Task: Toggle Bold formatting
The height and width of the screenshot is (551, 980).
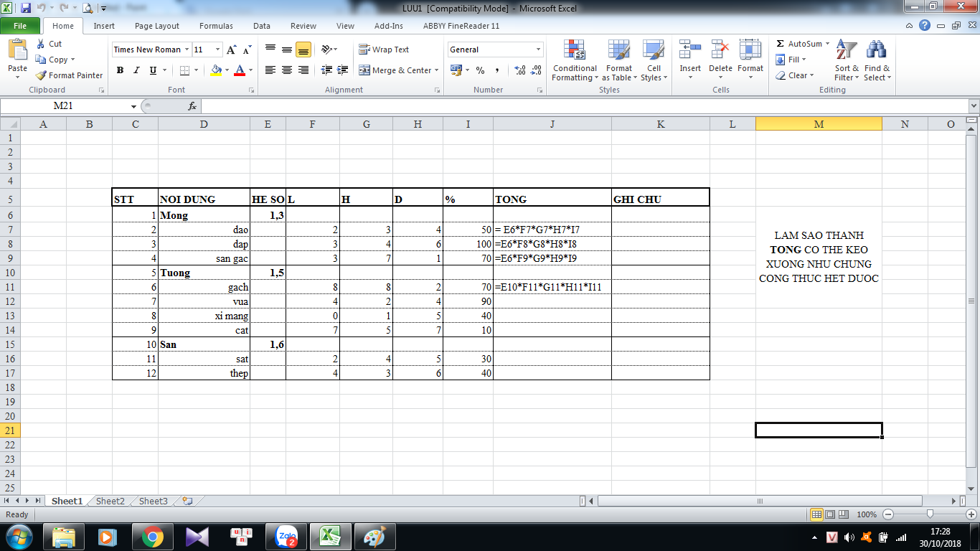Action: [120, 70]
